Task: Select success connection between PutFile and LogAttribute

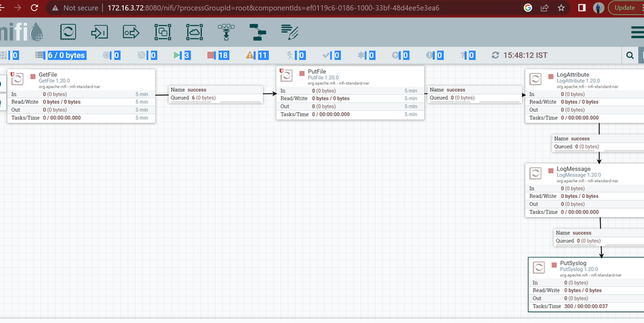Action: click(475, 94)
